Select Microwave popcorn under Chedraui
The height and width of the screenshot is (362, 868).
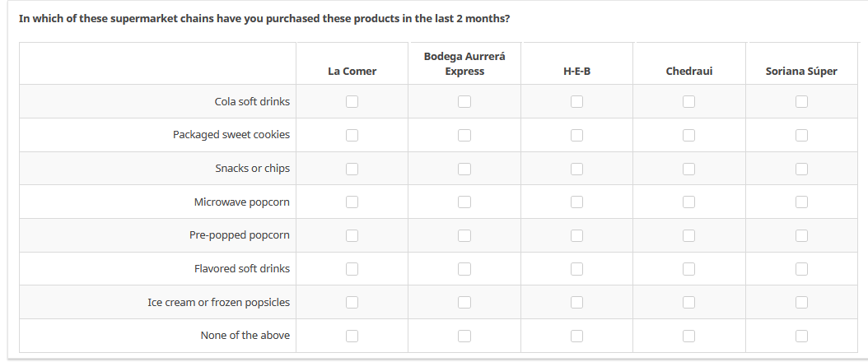pyautogui.click(x=688, y=202)
